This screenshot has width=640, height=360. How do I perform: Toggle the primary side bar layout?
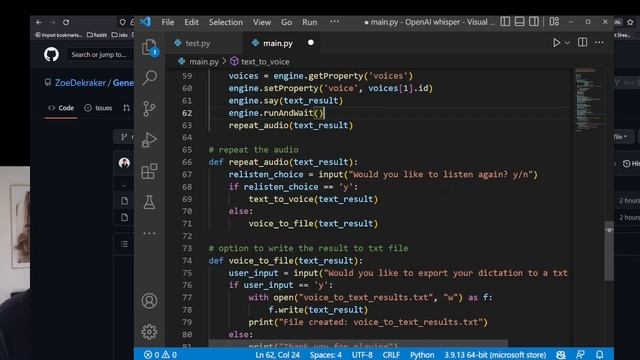coord(505,22)
